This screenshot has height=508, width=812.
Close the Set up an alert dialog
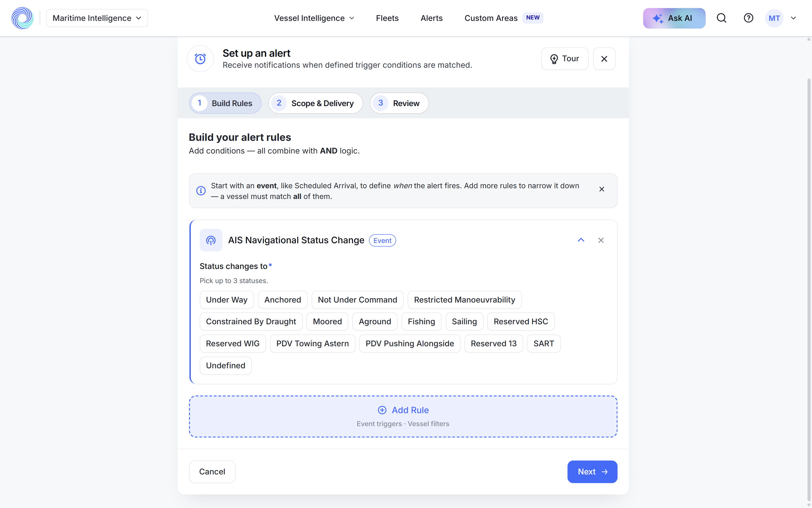point(604,59)
